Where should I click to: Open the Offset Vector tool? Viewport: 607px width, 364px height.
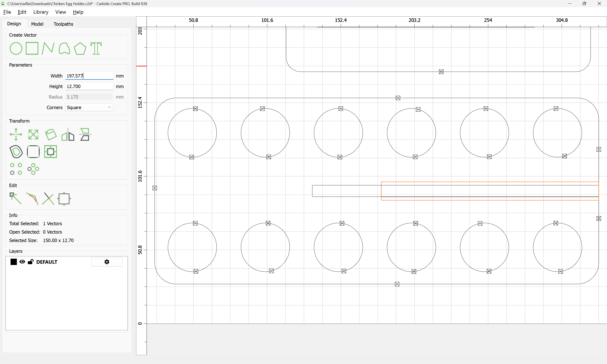coord(16,152)
